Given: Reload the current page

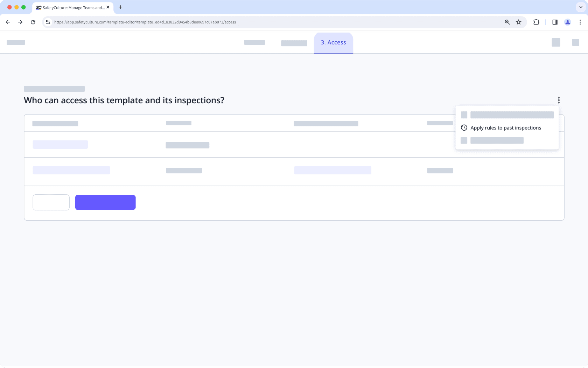Looking at the screenshot, I should (x=33, y=22).
